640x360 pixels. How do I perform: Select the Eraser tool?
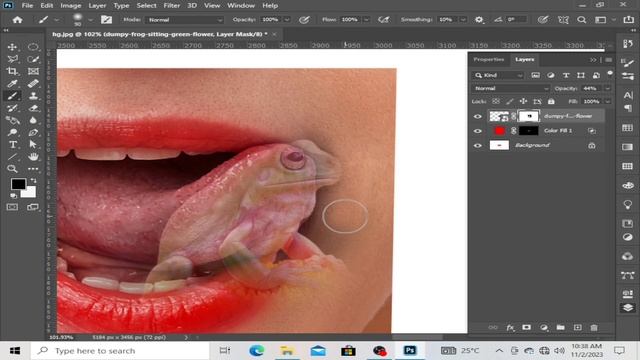tap(33, 108)
